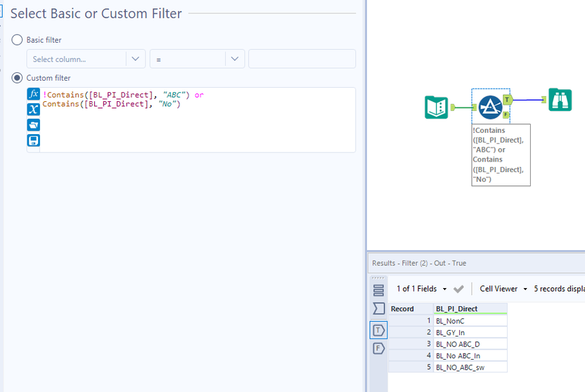
Task: Select the Browse binoculars tool on canvas
Action: pos(560,100)
